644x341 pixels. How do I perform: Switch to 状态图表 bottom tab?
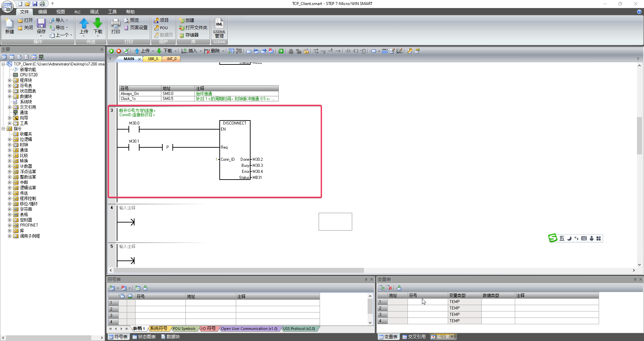pyautogui.click(x=144, y=337)
